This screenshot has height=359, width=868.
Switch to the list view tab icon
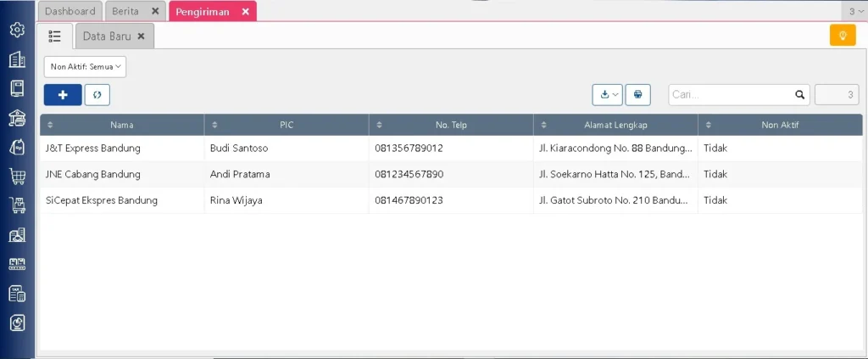[x=54, y=36]
